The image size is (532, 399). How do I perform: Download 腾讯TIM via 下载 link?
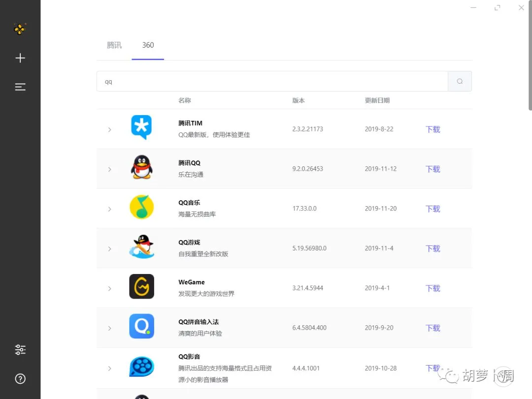[433, 129]
